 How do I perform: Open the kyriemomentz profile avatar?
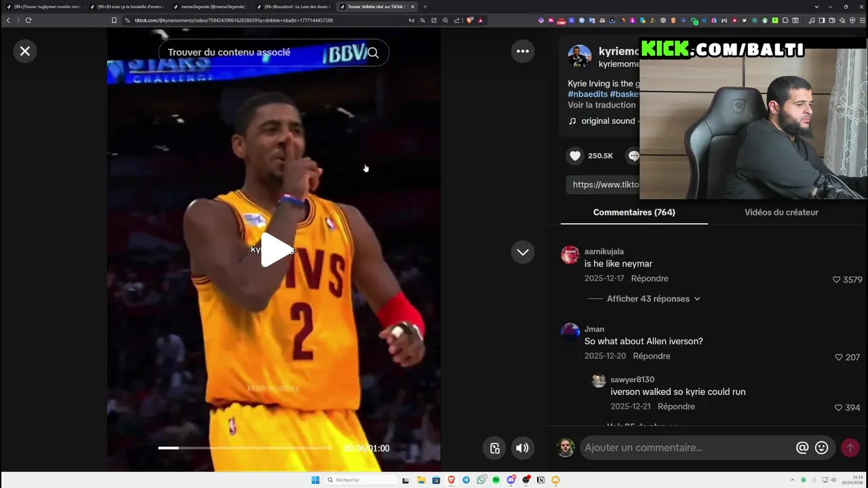(580, 57)
